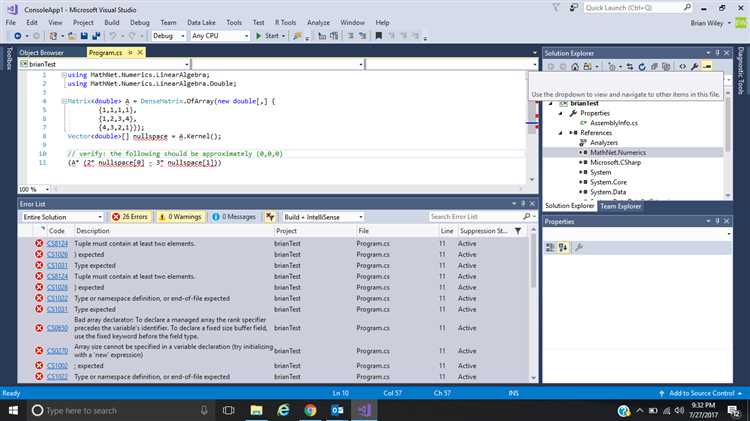This screenshot has height=421, width=750.
Task: Toggle the clear build filter button in Error List
Action: (x=270, y=217)
